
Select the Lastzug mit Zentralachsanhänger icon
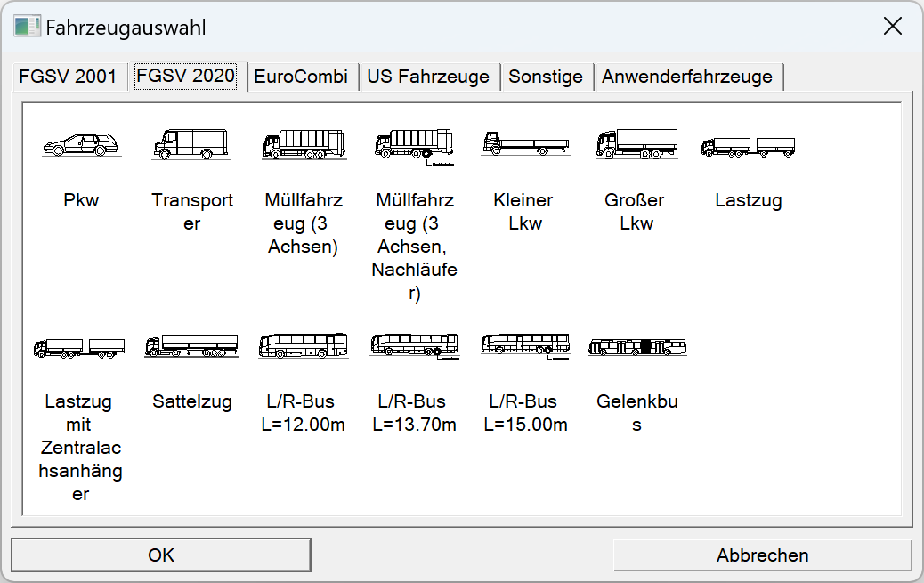coord(78,344)
